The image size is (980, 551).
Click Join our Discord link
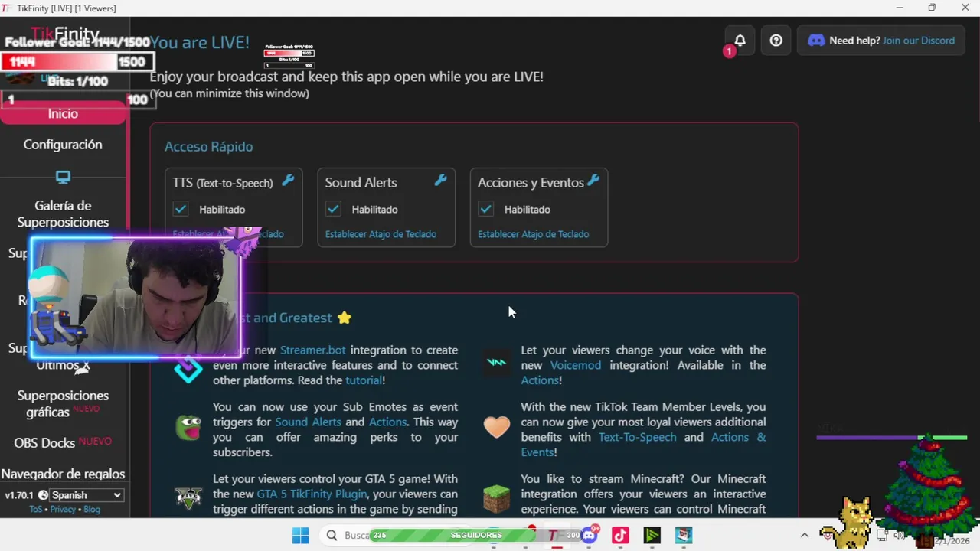pos(919,41)
